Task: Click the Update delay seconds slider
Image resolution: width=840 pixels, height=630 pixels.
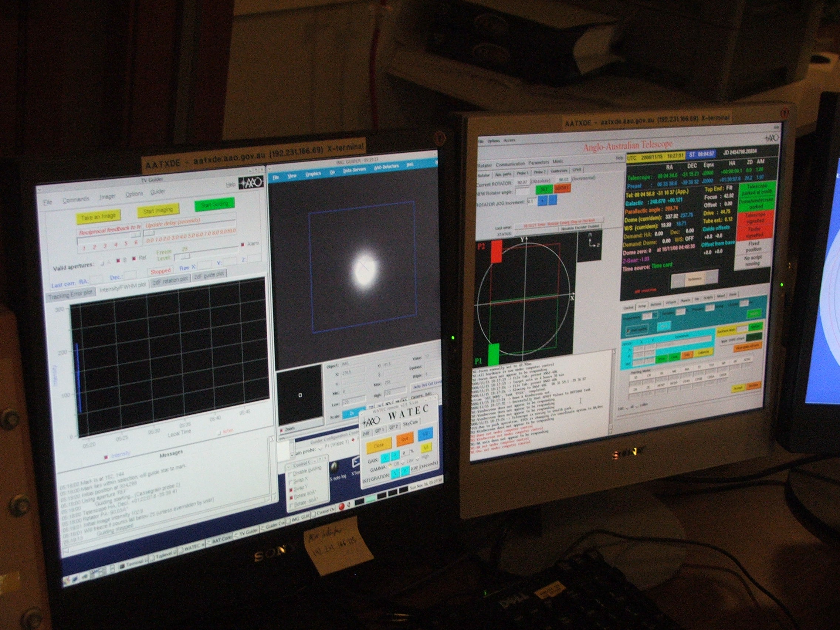Action: coord(150,233)
